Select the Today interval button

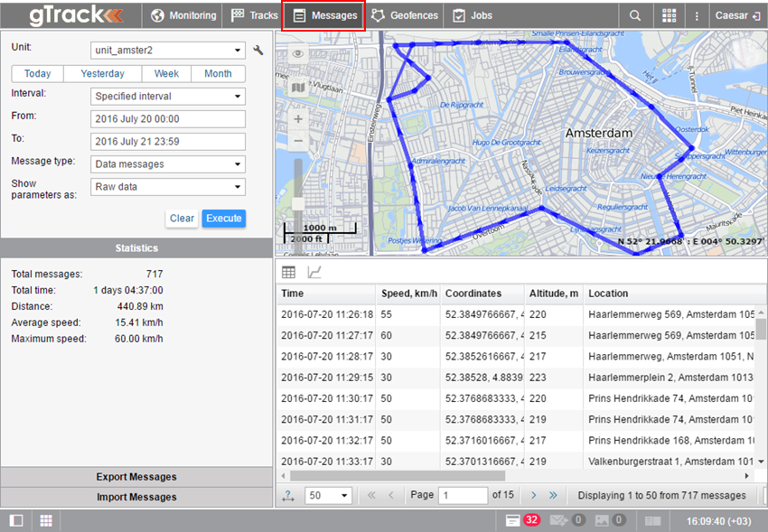pyautogui.click(x=38, y=73)
